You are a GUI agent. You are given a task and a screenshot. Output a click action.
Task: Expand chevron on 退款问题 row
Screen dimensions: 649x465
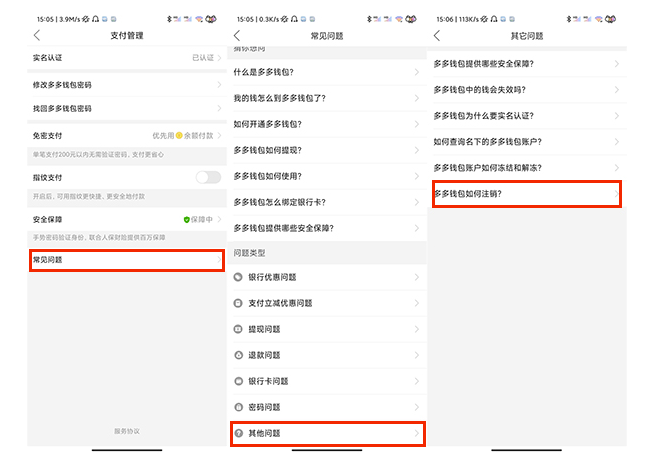pos(417,355)
